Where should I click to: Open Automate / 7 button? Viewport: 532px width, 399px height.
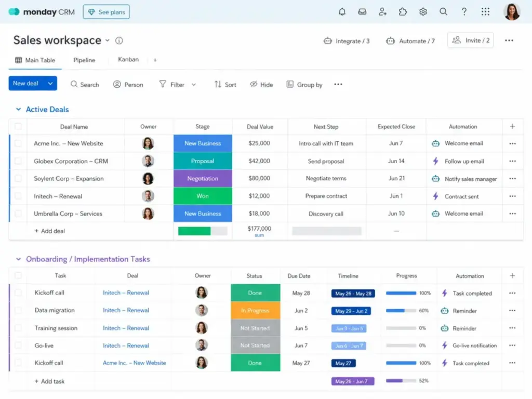click(x=410, y=41)
